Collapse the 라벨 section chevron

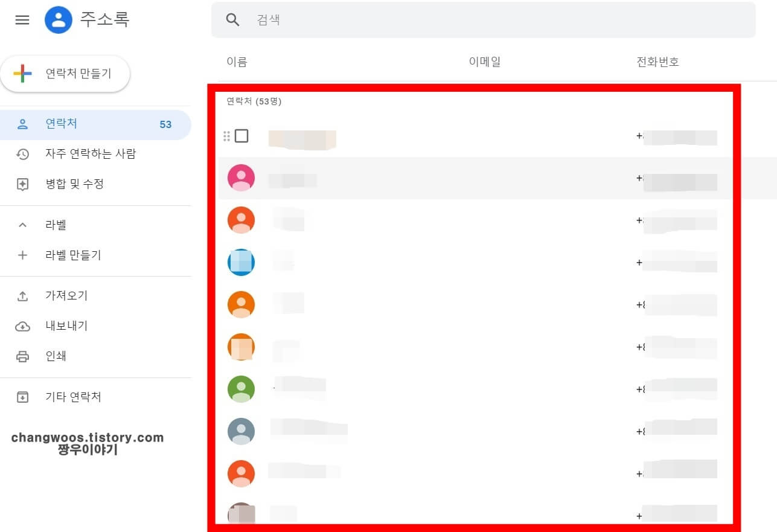click(22, 225)
